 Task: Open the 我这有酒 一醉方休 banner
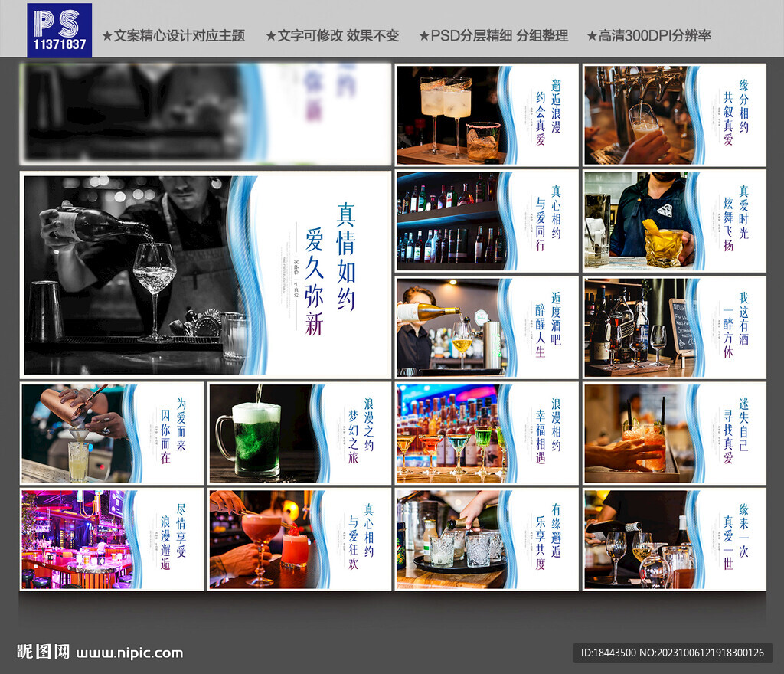pyautogui.click(x=674, y=328)
